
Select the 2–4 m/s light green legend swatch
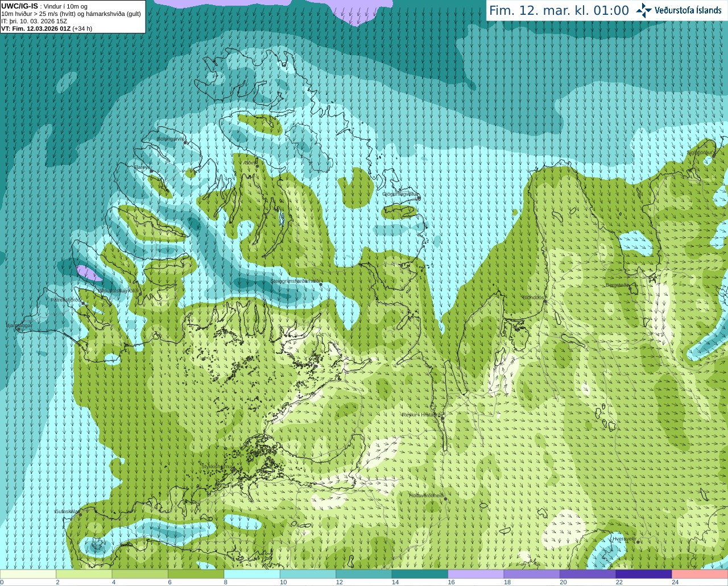click(84, 574)
